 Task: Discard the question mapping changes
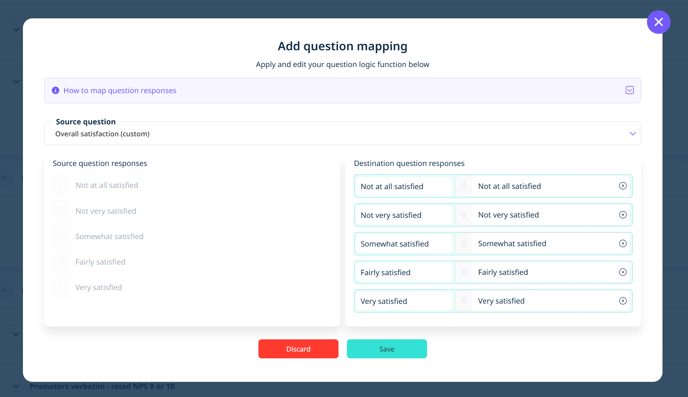[298, 349]
